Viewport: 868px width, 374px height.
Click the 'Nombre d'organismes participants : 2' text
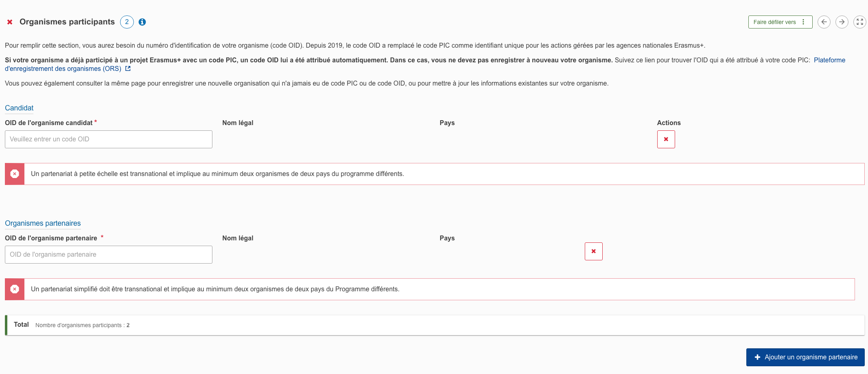click(83, 325)
